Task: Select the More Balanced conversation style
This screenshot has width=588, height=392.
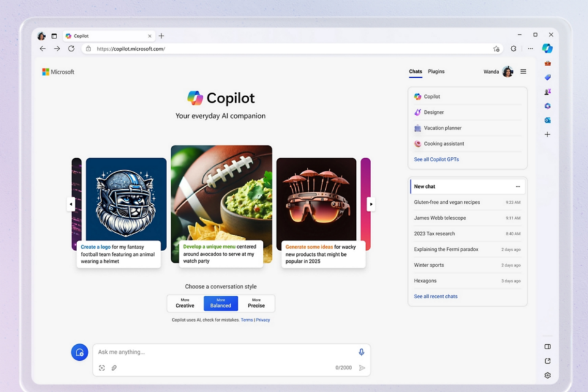Action: tap(221, 303)
